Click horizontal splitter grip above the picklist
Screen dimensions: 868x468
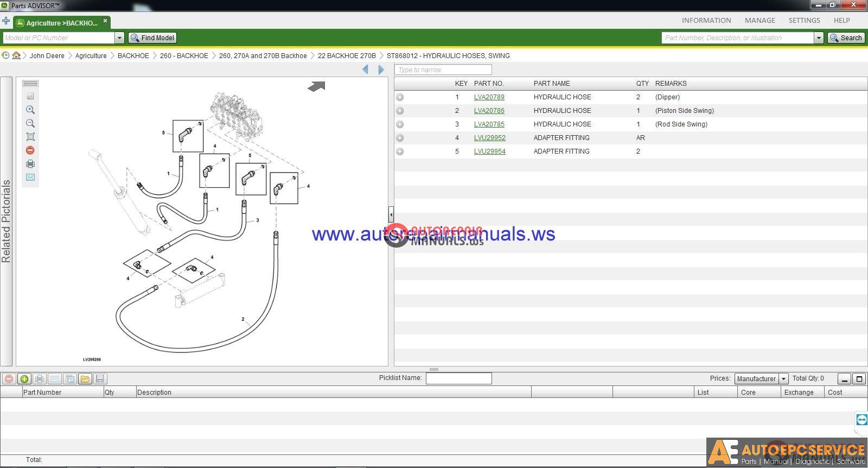(x=433, y=369)
